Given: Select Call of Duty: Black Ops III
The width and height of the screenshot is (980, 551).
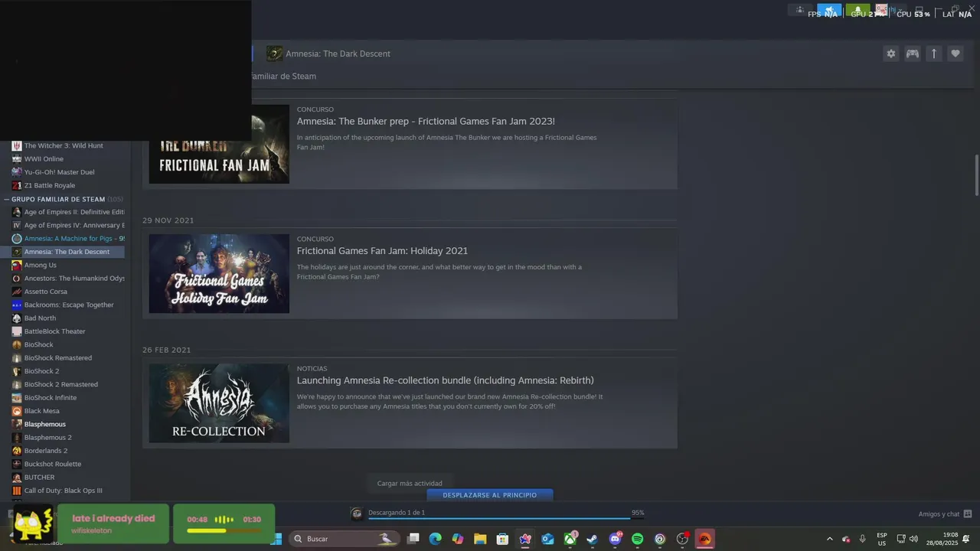Looking at the screenshot, I should coord(63,491).
